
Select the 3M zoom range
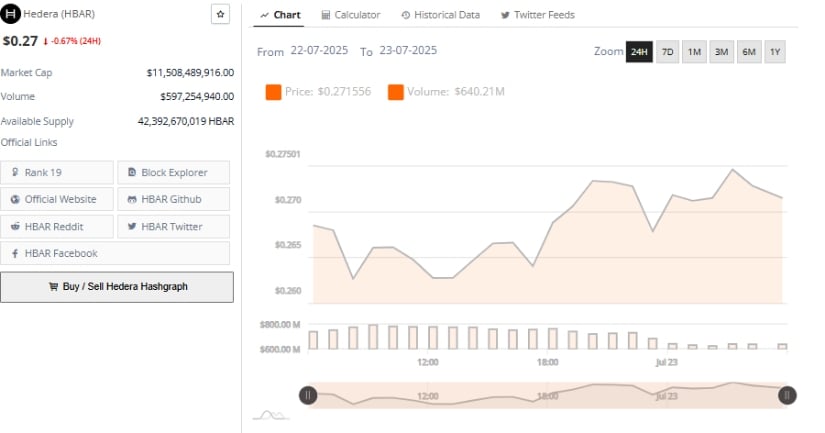[721, 52]
